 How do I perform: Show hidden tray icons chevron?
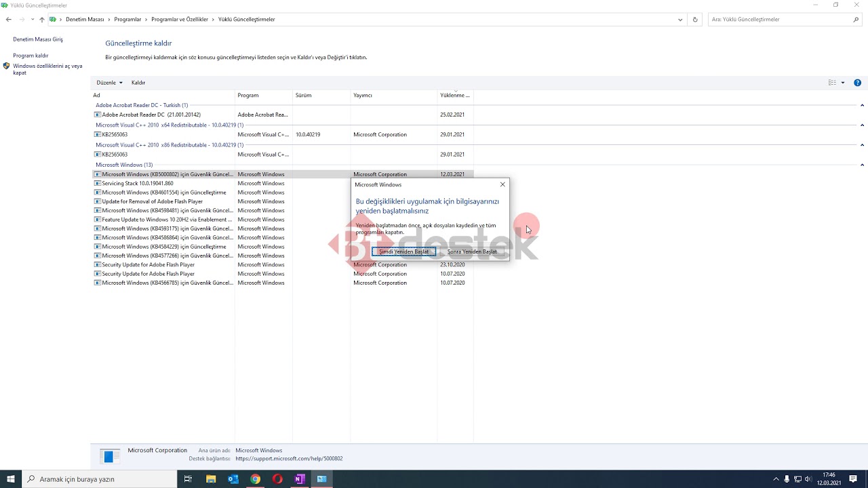point(776,479)
